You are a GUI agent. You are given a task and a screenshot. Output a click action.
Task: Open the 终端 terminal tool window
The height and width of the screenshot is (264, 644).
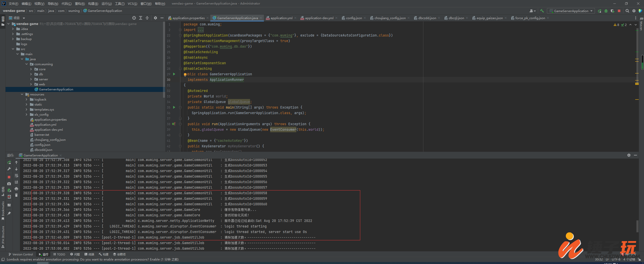[89, 254]
